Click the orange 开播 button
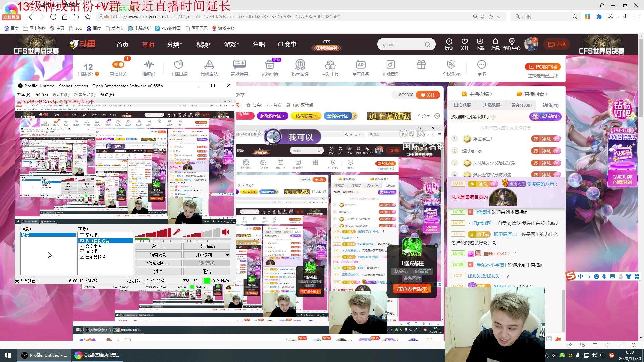The image size is (644, 362). click(x=557, y=44)
